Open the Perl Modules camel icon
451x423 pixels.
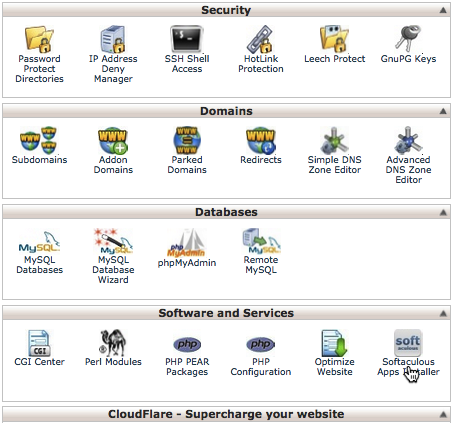click(113, 343)
